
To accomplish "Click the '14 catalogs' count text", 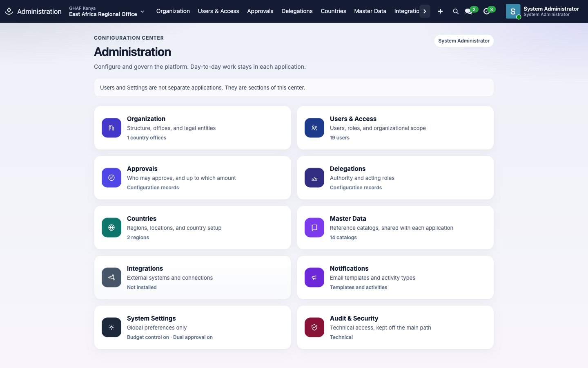I will click(343, 238).
